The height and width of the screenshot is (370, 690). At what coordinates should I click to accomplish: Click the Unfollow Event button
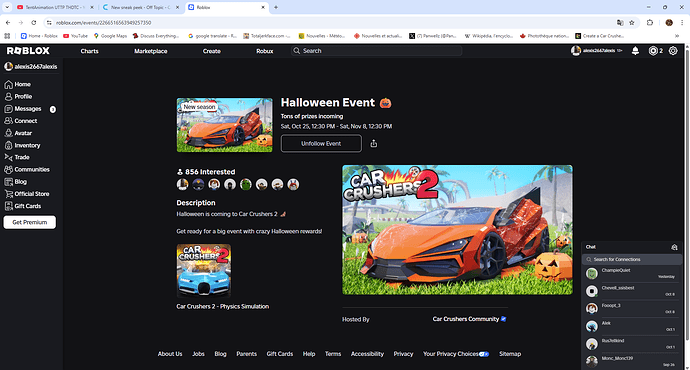point(321,143)
